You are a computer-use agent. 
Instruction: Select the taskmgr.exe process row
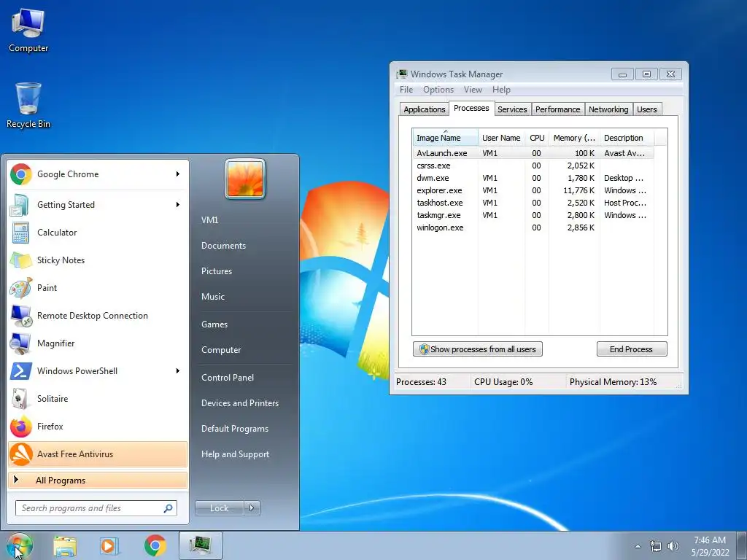pyautogui.click(x=533, y=215)
